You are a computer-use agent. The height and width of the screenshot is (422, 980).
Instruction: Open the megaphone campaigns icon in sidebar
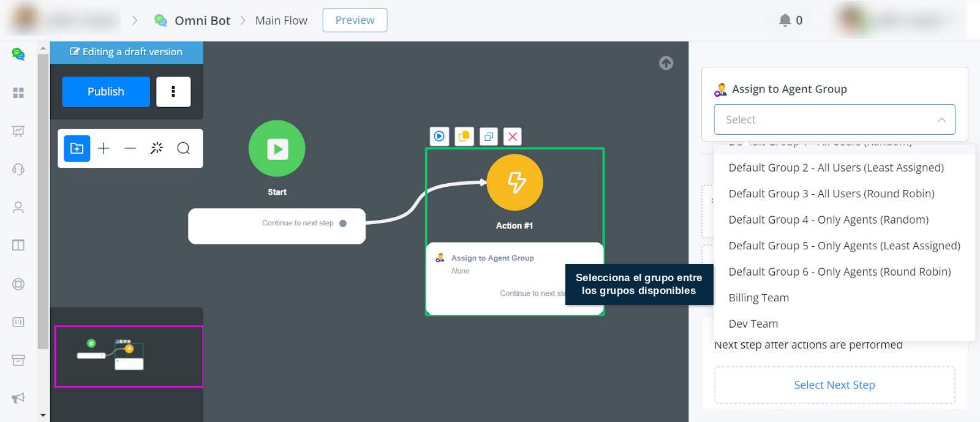[x=18, y=398]
